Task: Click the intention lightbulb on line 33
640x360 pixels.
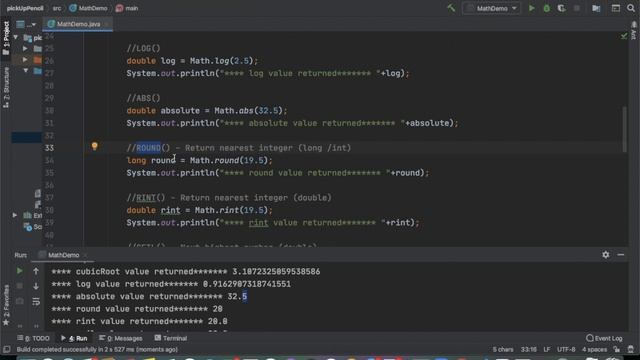Action: coord(94,146)
